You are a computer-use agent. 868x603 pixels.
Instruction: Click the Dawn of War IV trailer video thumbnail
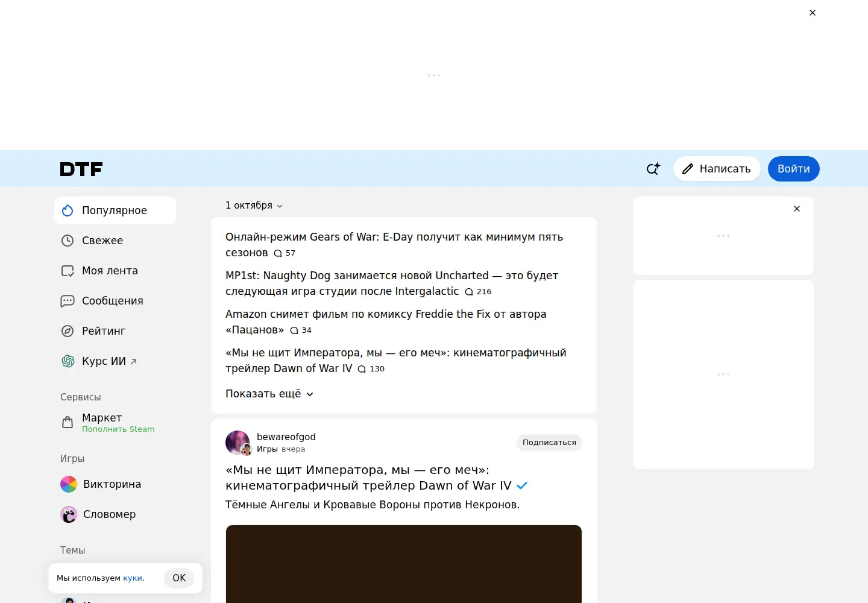click(x=404, y=564)
